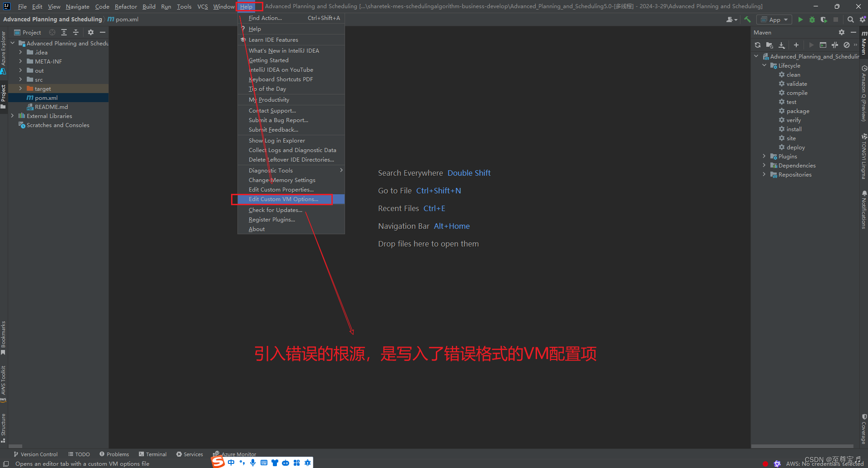Run App with the green play icon
The image size is (868, 468).
tap(800, 20)
